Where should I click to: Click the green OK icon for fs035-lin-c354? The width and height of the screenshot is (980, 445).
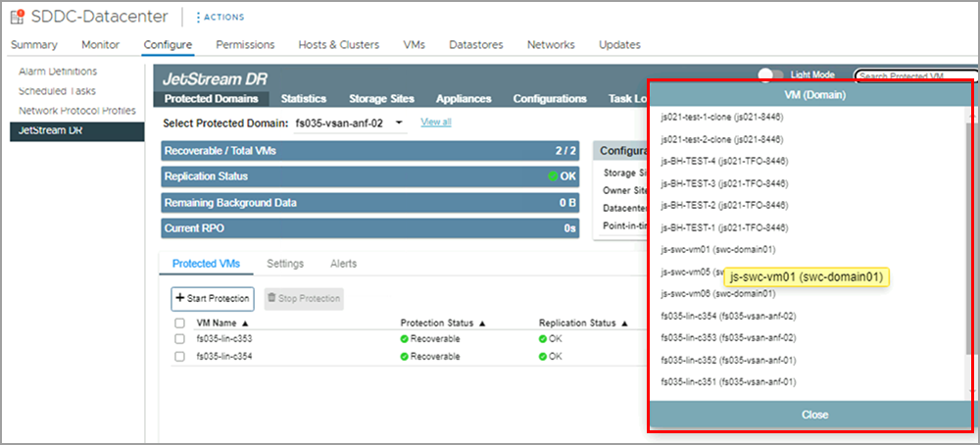[542, 356]
